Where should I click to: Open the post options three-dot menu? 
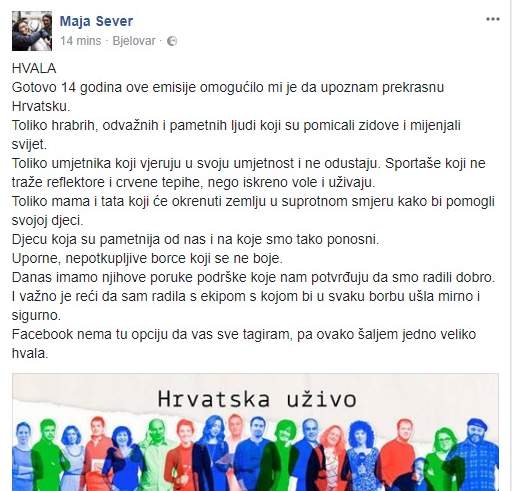493,19
